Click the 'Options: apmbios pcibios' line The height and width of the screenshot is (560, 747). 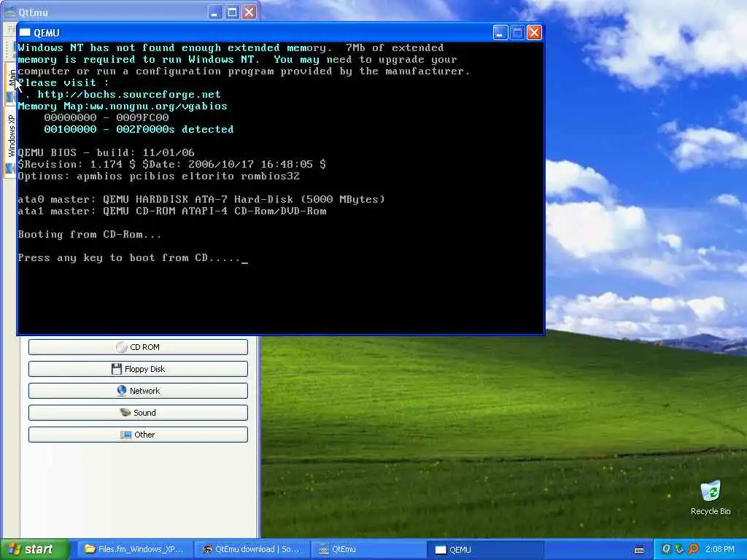pyautogui.click(x=158, y=176)
